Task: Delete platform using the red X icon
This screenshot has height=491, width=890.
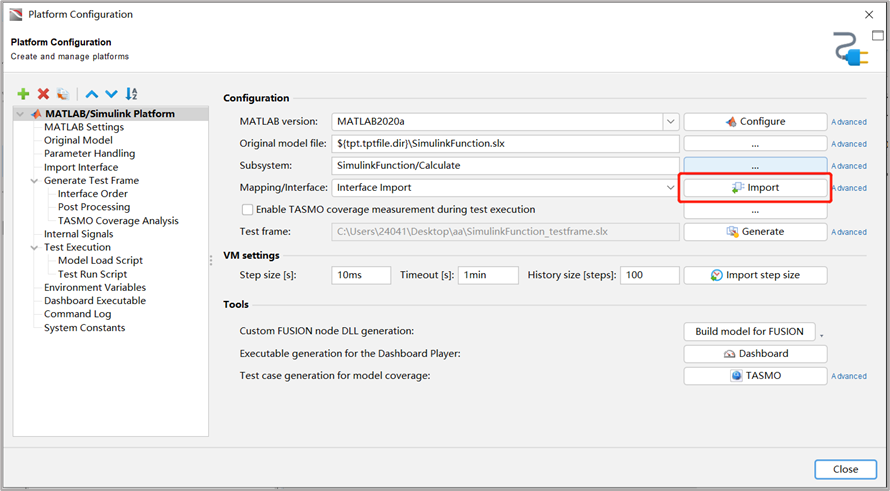Action: pos(43,94)
